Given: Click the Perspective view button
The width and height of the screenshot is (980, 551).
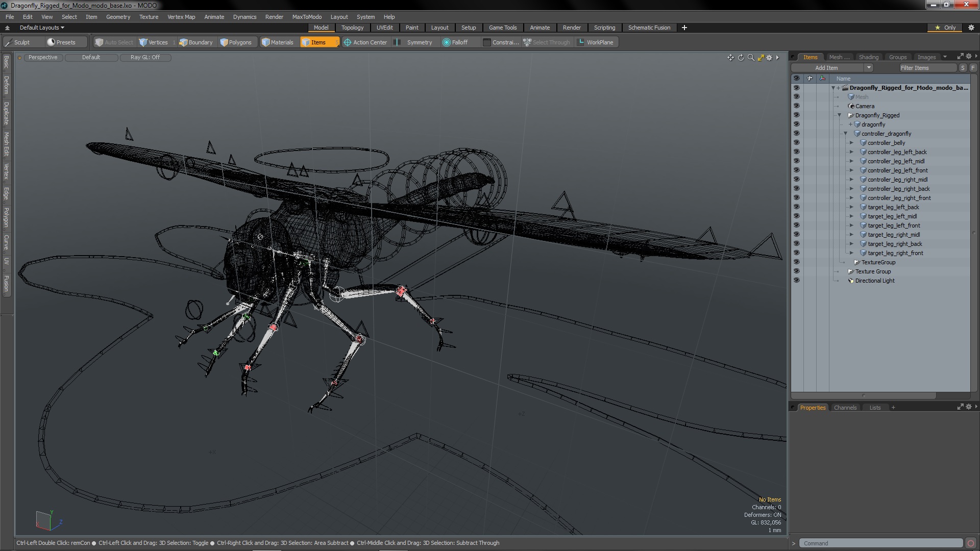Looking at the screenshot, I should point(43,58).
